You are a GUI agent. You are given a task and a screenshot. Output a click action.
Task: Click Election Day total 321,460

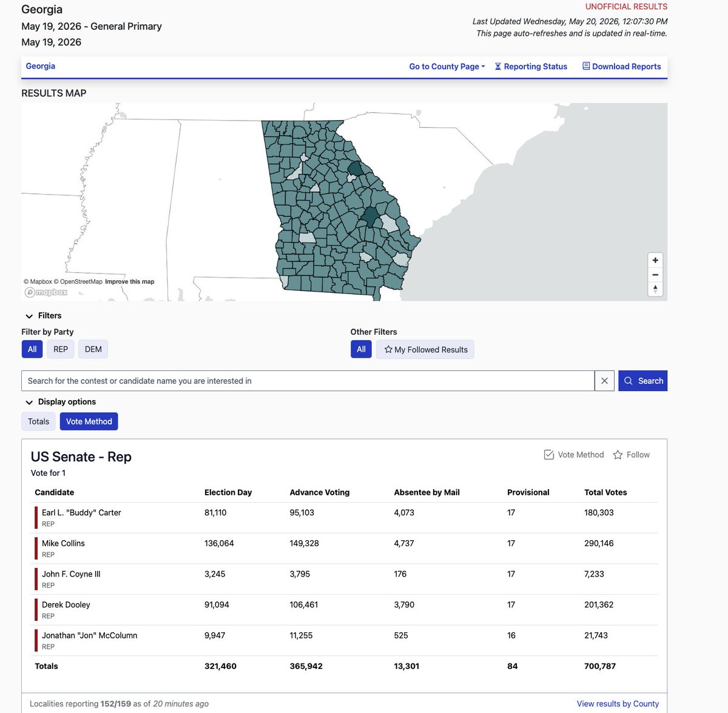coord(220,666)
